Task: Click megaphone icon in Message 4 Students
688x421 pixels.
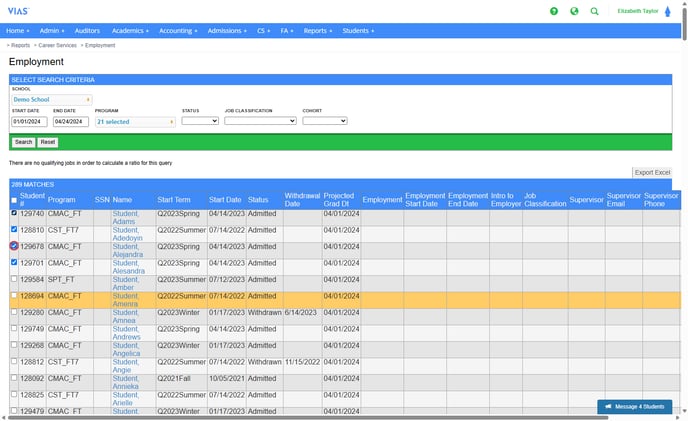Action: pyautogui.click(x=609, y=407)
